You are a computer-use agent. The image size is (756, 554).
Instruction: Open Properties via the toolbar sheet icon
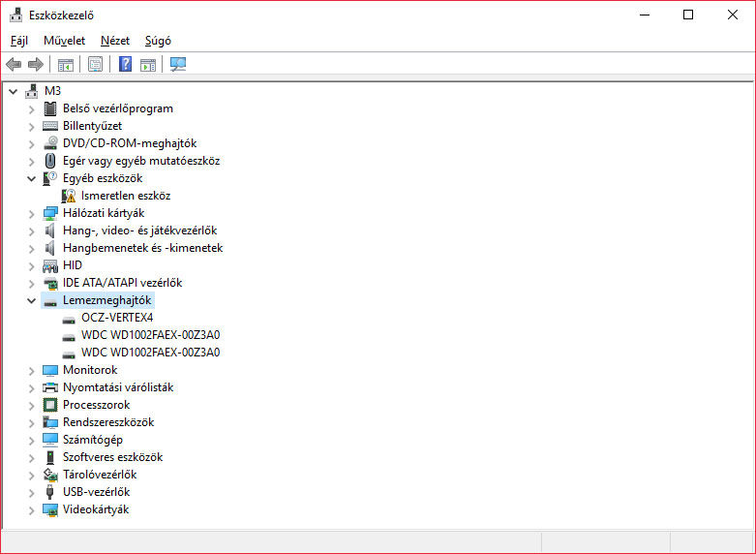point(96,64)
